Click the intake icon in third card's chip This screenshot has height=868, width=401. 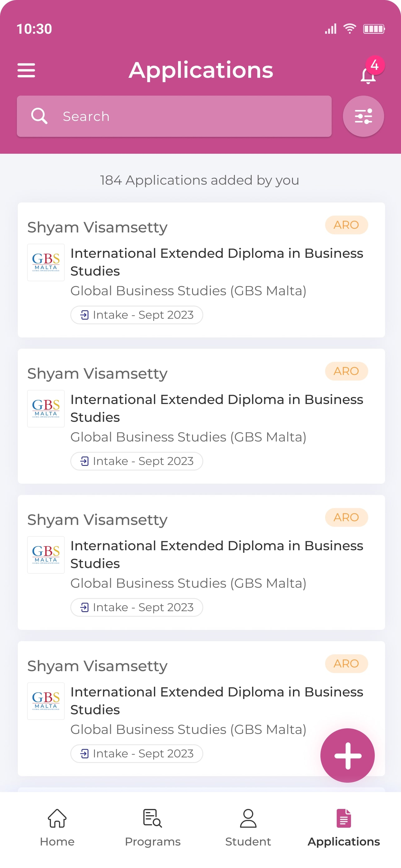point(84,607)
